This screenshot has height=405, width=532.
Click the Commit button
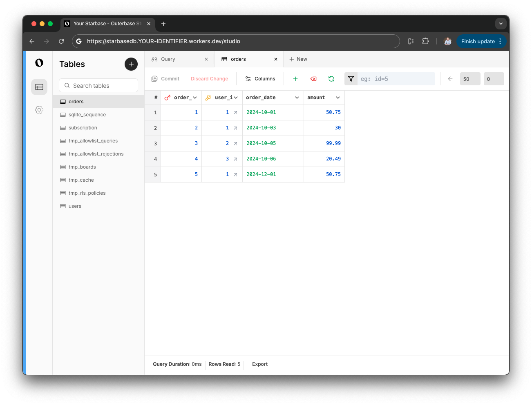coord(165,79)
